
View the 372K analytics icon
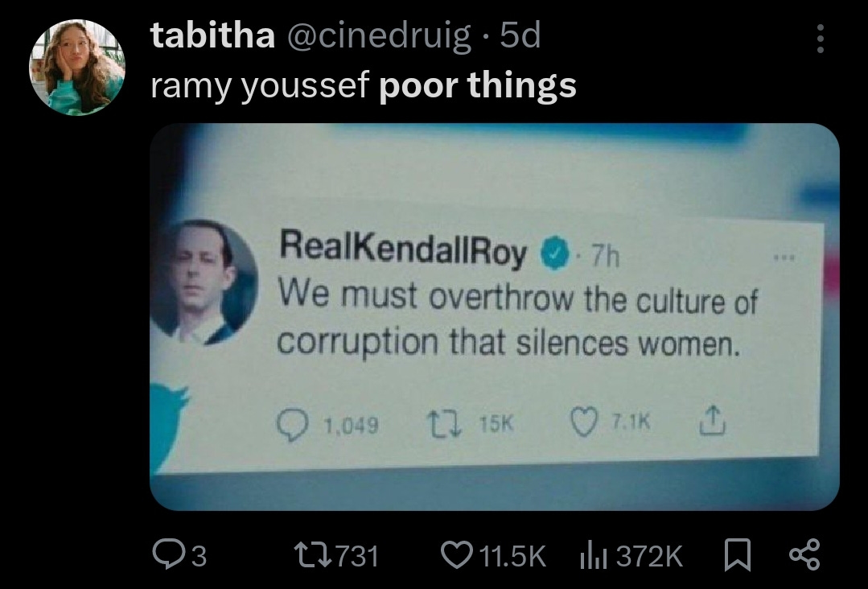click(x=594, y=556)
